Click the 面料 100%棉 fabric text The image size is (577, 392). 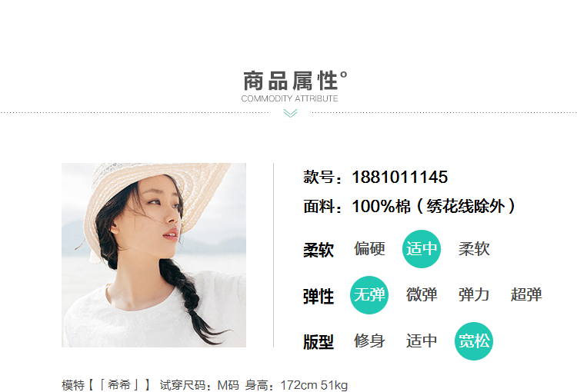[x=409, y=206]
